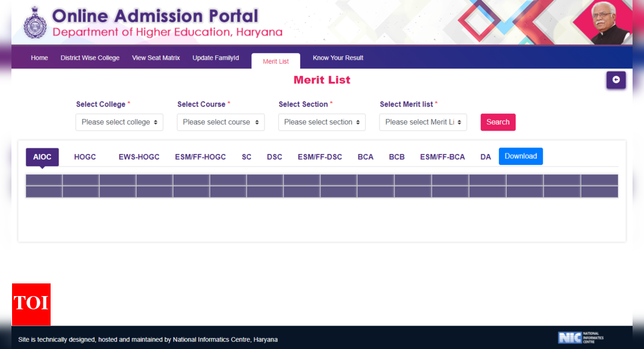Click the NIC logo in footer
The height and width of the screenshot is (349, 644).
tap(580, 337)
